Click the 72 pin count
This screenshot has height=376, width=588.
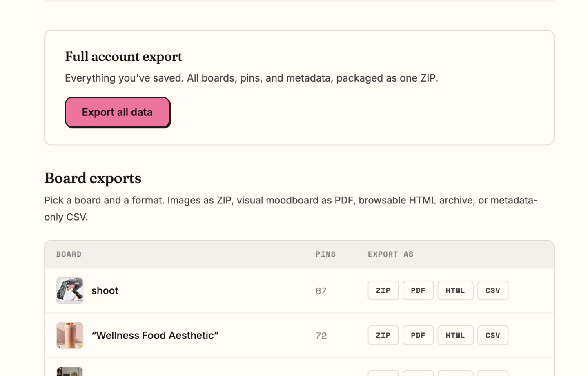point(321,336)
